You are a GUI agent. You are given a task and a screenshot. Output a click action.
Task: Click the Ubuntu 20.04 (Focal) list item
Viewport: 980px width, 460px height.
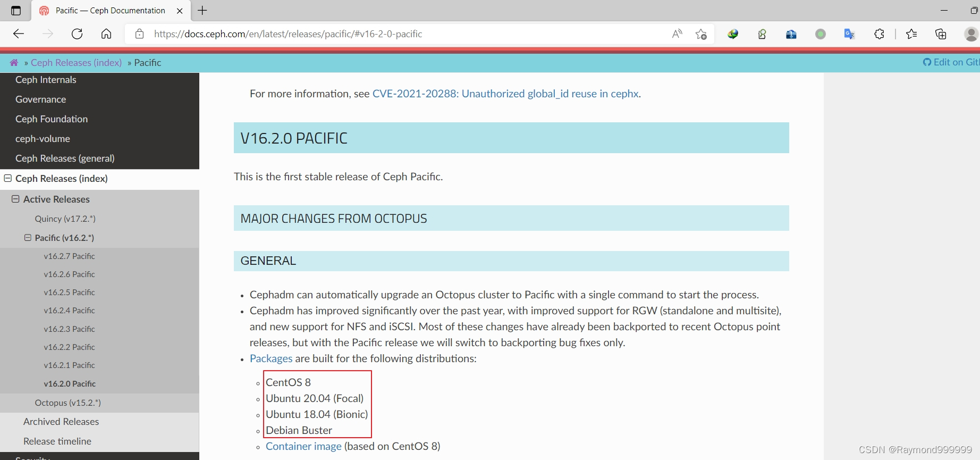(315, 398)
